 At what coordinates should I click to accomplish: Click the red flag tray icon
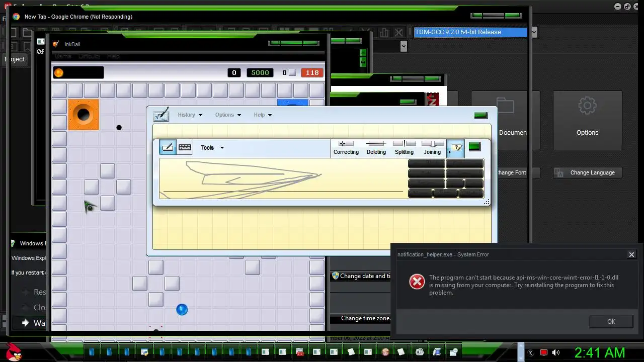[543, 352]
